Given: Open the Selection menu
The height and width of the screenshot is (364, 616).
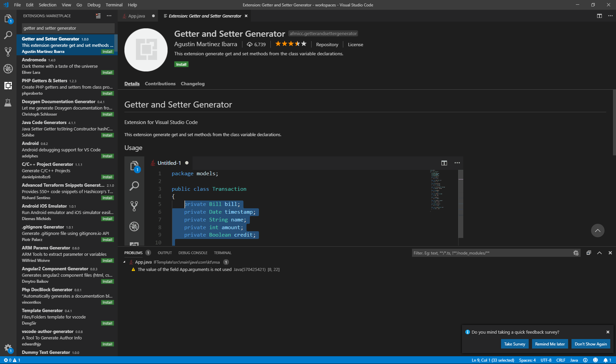Looking at the screenshot, I should [48, 5].
